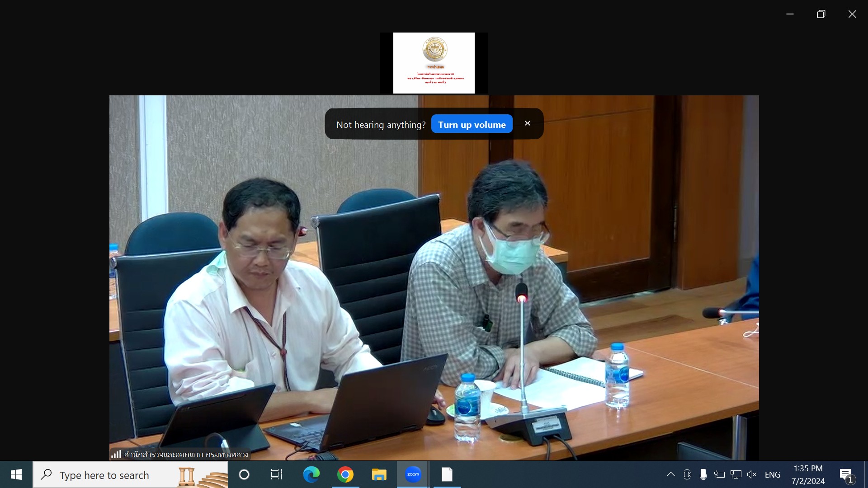Open the Zoom app in the taskbar
This screenshot has height=488, width=868.
(x=413, y=474)
